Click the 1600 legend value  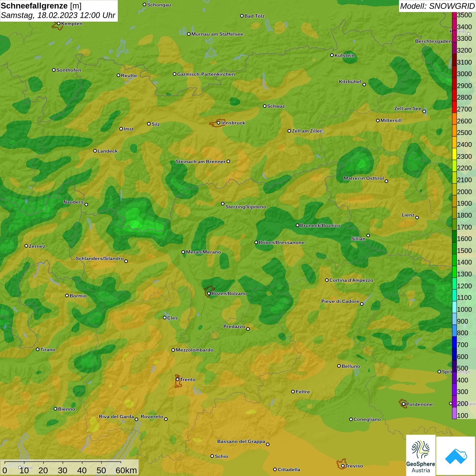(464, 239)
